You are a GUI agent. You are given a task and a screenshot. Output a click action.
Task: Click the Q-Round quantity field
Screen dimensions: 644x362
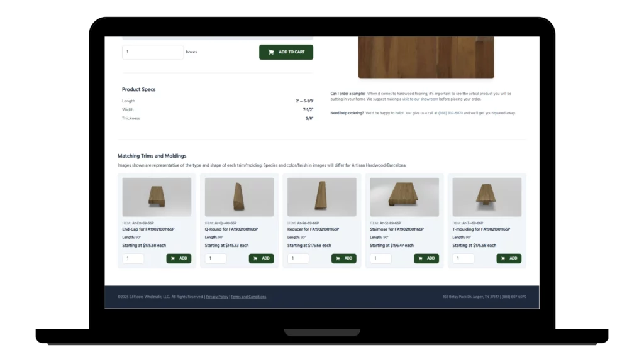tap(216, 258)
